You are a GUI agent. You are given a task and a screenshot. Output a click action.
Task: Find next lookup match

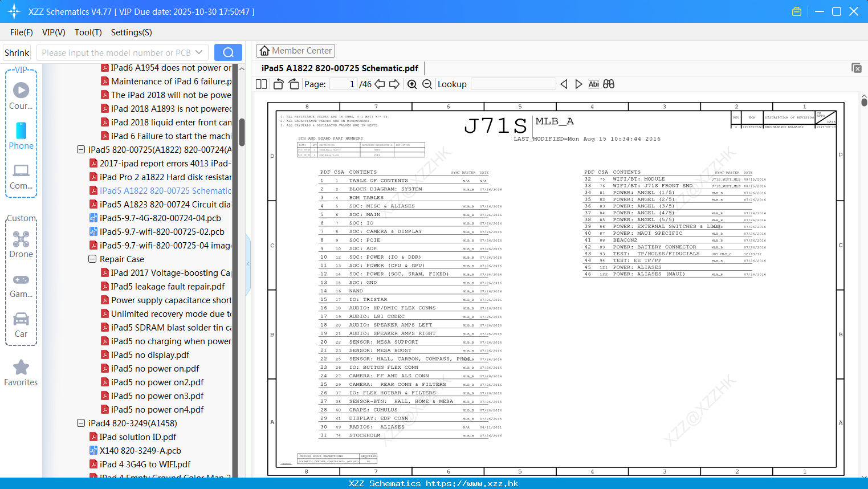coord(578,84)
